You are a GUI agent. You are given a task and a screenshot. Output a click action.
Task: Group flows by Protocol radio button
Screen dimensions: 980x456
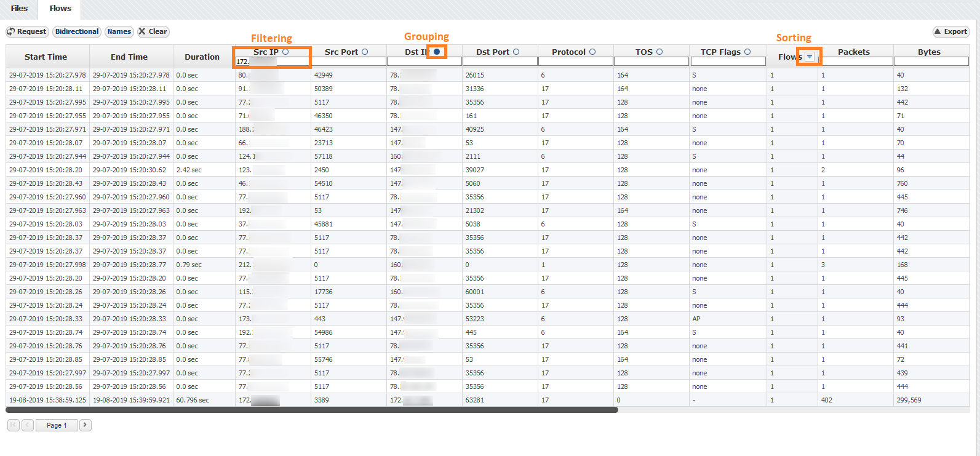tap(592, 52)
